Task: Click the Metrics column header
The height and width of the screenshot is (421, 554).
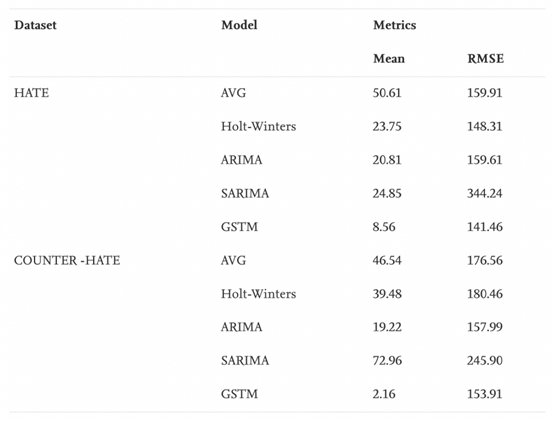Action: [x=395, y=25]
